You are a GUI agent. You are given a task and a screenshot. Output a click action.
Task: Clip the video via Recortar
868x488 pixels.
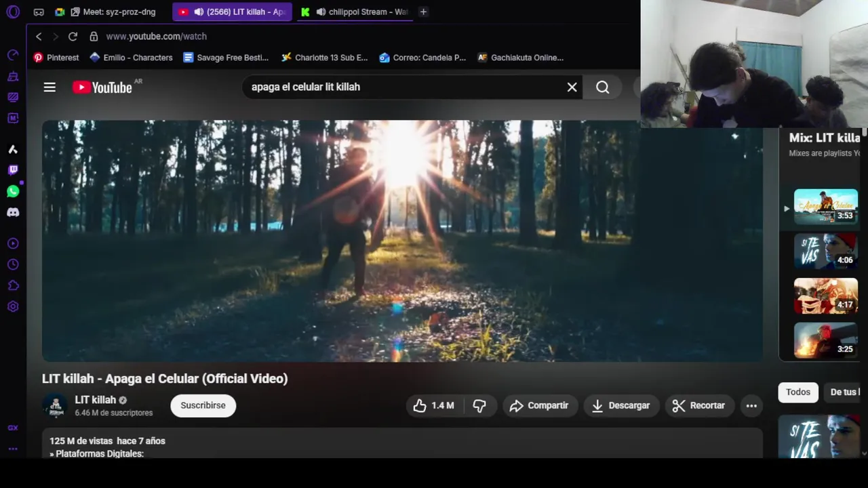point(699,405)
